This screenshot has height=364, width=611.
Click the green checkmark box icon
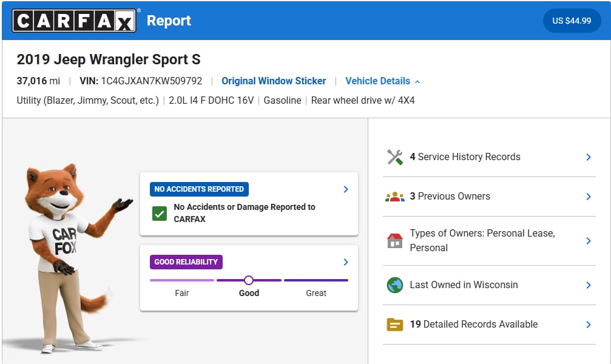coord(160,213)
